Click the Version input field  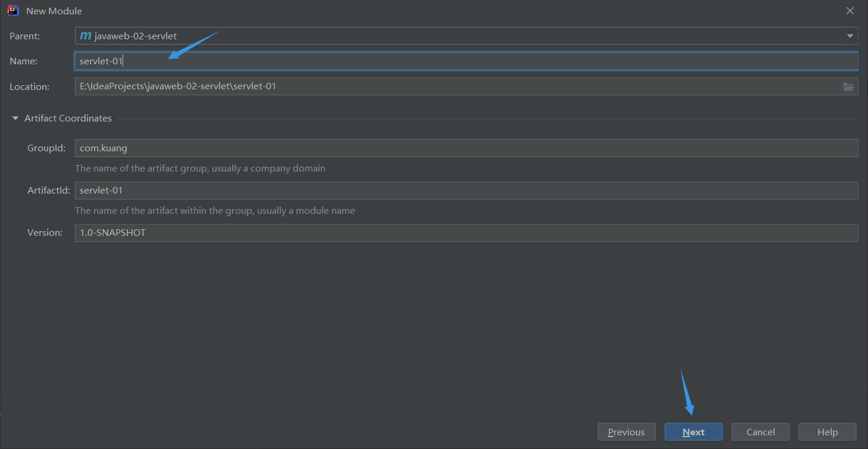pyautogui.click(x=466, y=233)
